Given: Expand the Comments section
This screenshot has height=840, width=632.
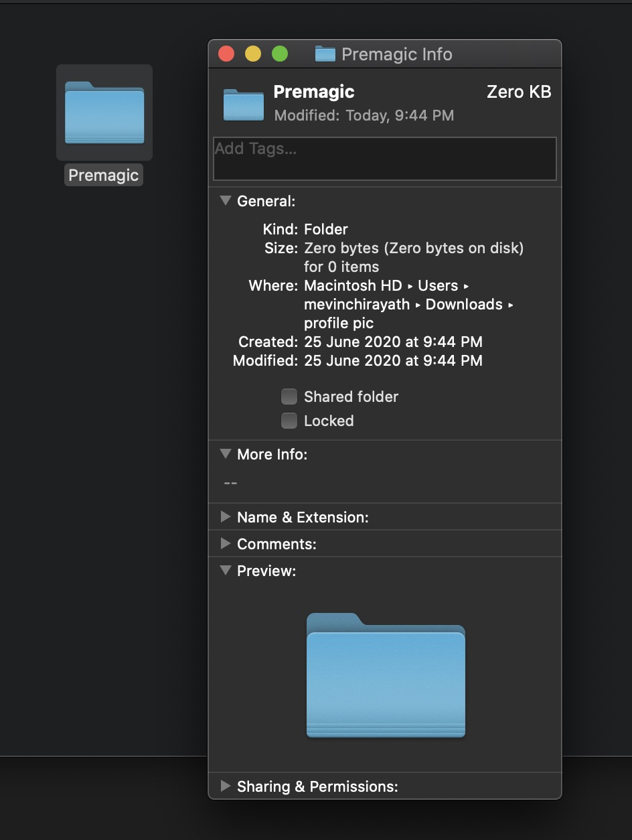Looking at the screenshot, I should tap(226, 544).
